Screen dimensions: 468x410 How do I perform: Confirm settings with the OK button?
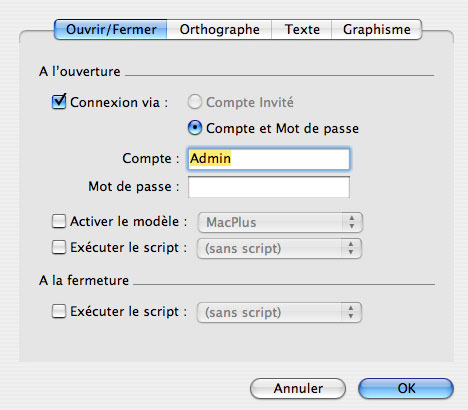pos(406,388)
